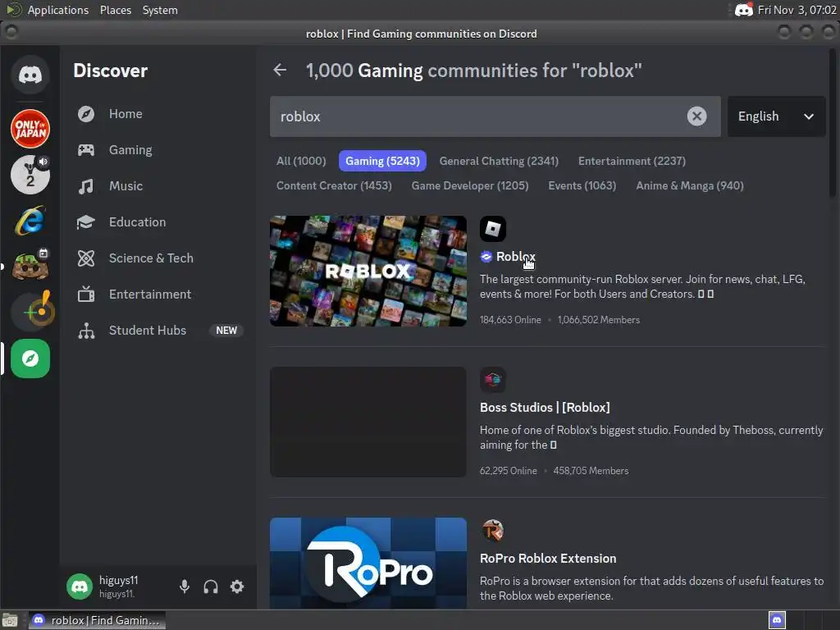Click the Discord icon in bottom-right panel
The image size is (840, 630).
(x=777, y=620)
